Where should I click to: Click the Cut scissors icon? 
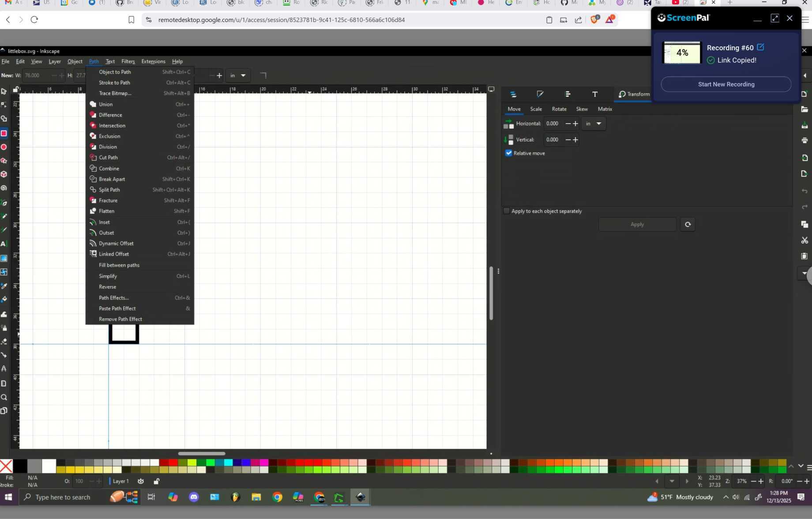[x=804, y=241]
